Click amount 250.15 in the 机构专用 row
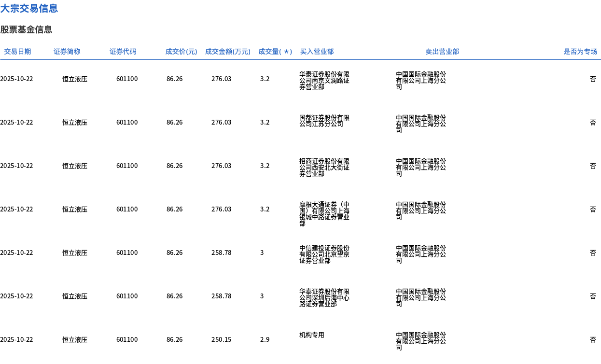Viewport: 601px width, 364px height. (x=221, y=340)
